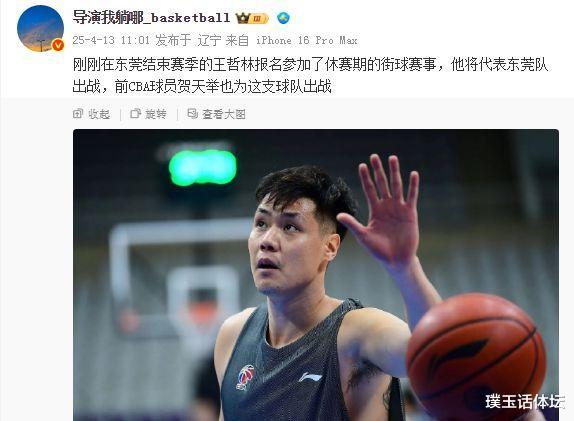Rotate the picture using 旋转
The height and width of the screenshot is (421, 574).
(x=149, y=114)
